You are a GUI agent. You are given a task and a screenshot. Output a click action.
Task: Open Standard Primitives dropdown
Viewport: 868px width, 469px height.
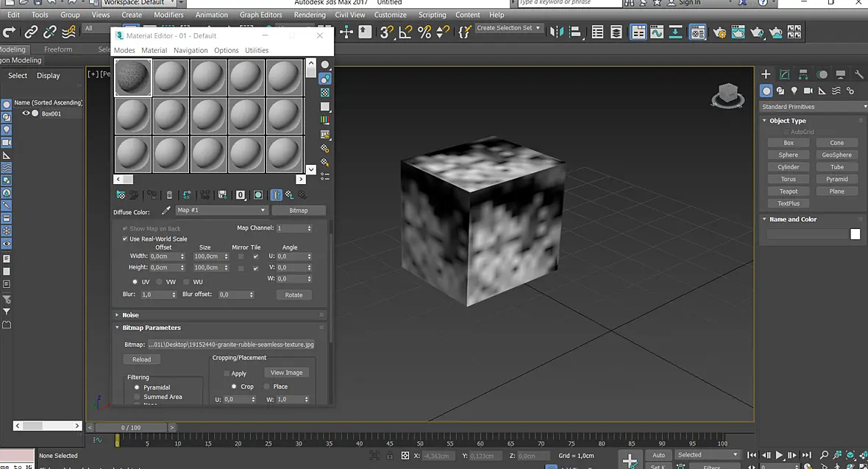click(812, 107)
